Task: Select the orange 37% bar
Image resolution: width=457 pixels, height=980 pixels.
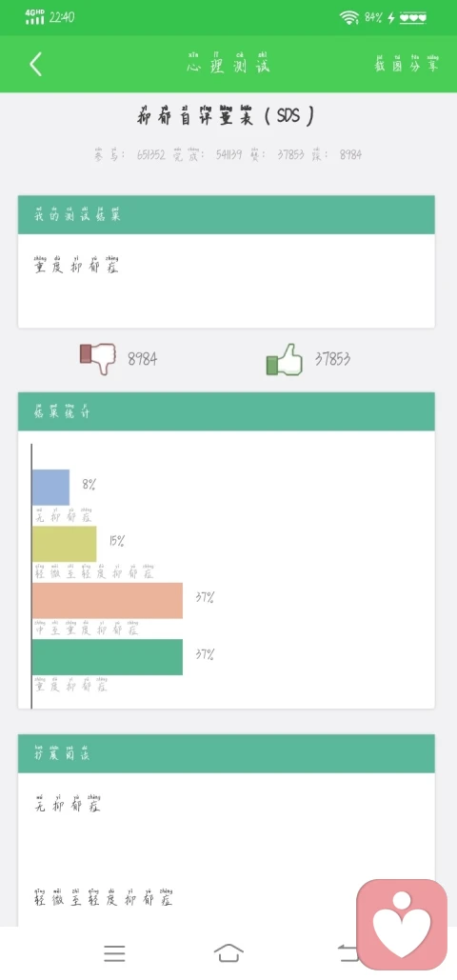Action: click(108, 601)
